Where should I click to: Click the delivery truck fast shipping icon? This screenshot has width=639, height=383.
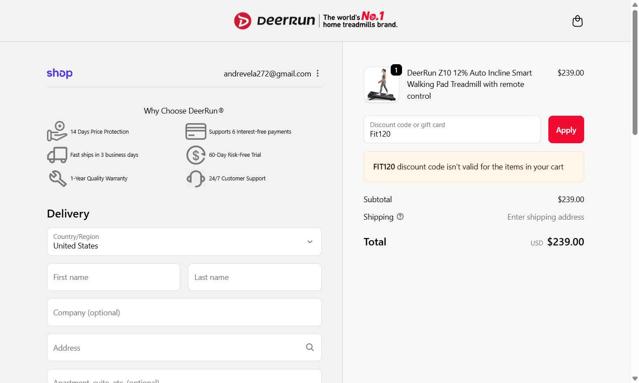pyautogui.click(x=57, y=155)
